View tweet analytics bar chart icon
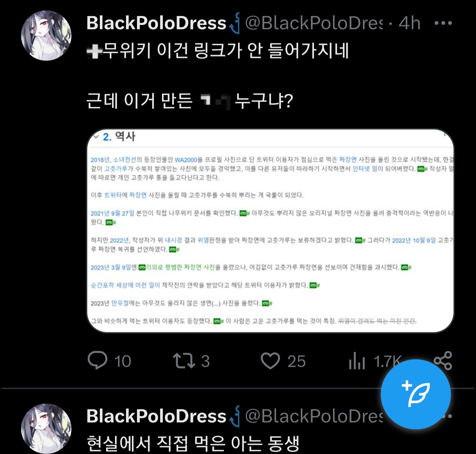The image size is (476, 454). click(x=357, y=361)
